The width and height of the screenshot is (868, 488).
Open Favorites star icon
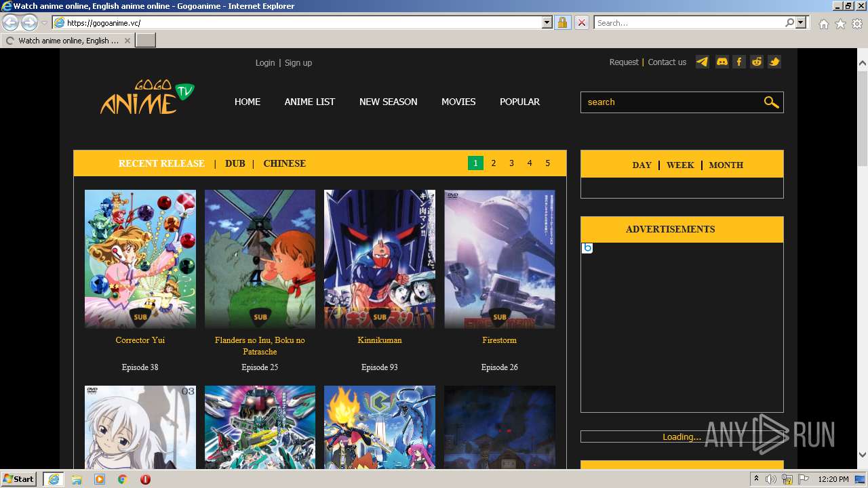click(x=840, y=24)
